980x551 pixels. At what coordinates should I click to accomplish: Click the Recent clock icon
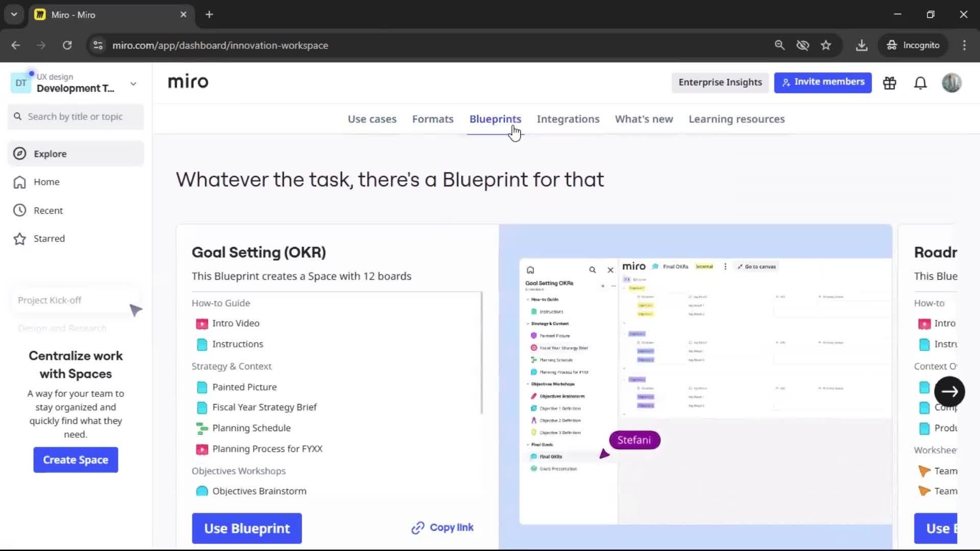pos(19,210)
